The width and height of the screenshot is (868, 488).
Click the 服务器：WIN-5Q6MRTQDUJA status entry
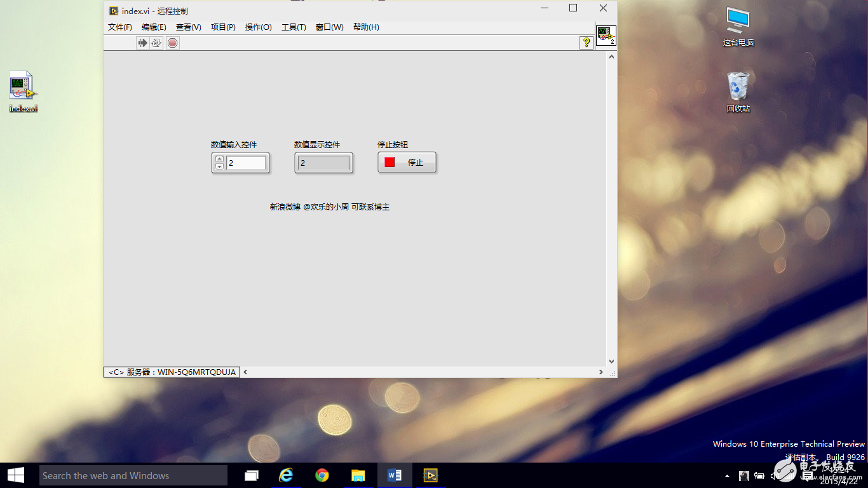click(172, 372)
